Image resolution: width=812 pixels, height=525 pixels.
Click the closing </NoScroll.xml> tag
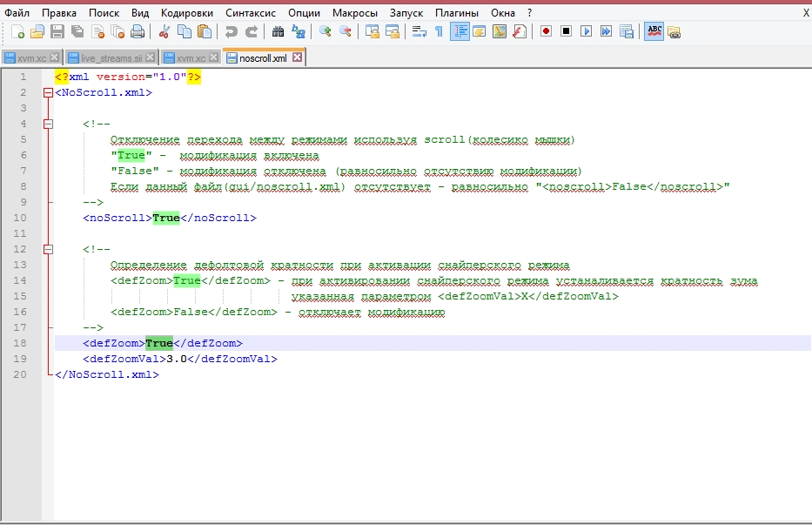pos(107,374)
